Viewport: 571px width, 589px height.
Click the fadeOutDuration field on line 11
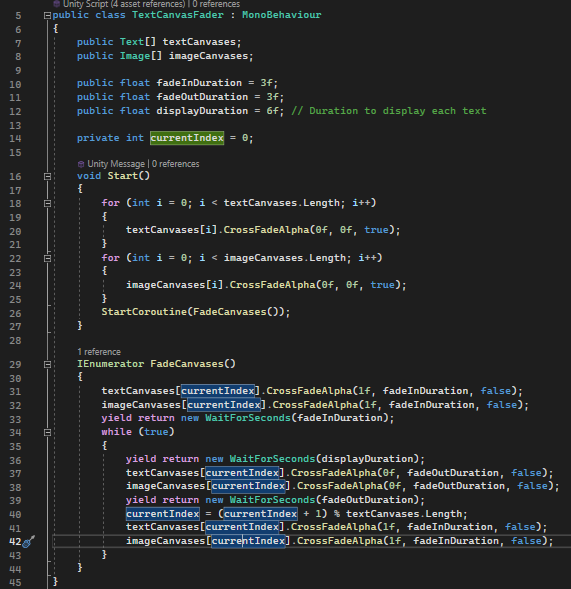tap(202, 97)
